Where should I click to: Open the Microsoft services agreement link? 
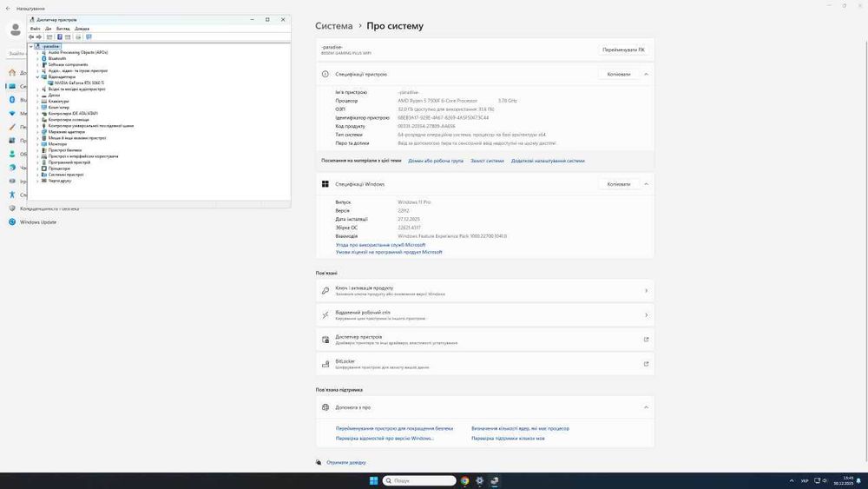pyautogui.click(x=380, y=245)
